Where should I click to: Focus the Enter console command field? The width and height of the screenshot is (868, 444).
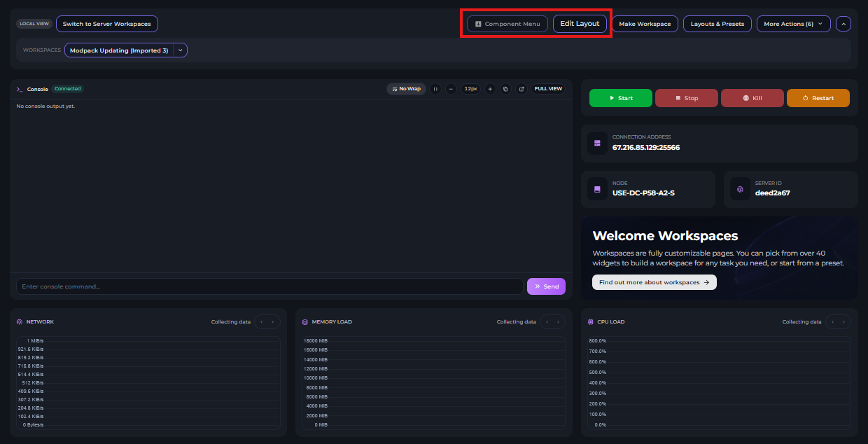(269, 286)
